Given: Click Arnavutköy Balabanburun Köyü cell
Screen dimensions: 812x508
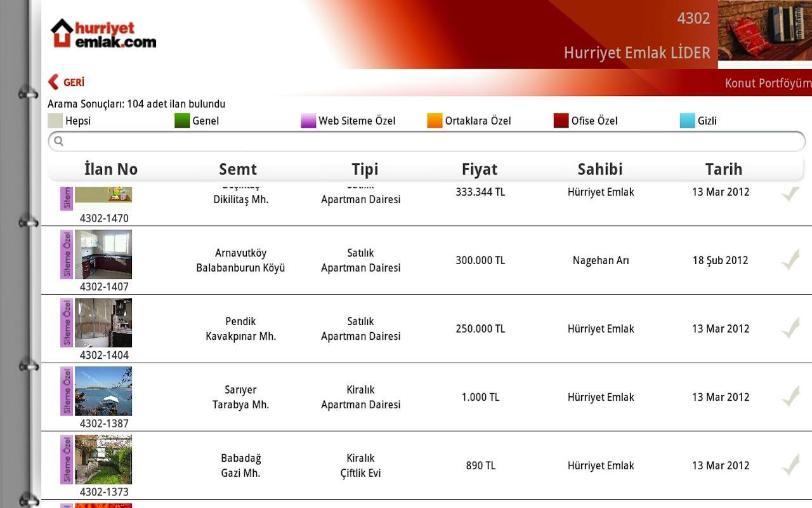Looking at the screenshot, I should 240,260.
